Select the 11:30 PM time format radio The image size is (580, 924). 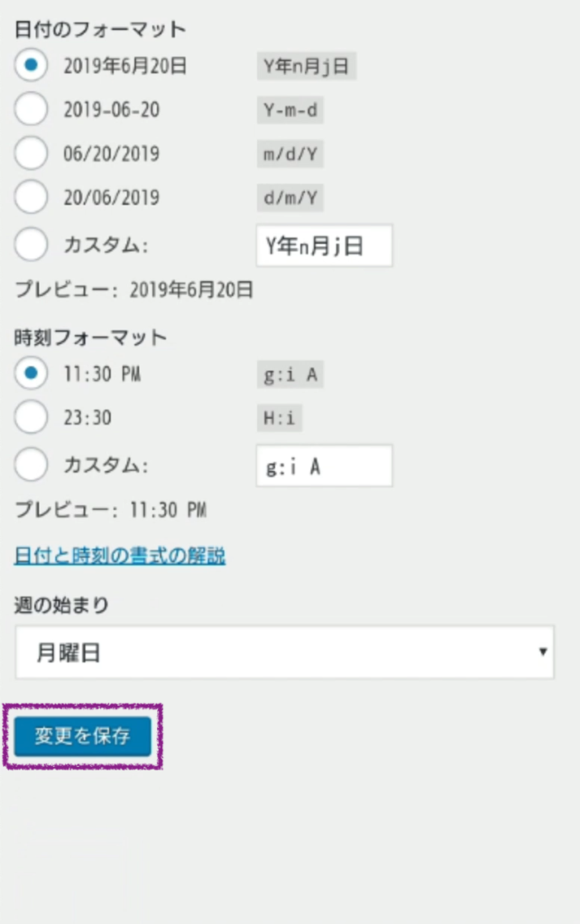(x=32, y=373)
